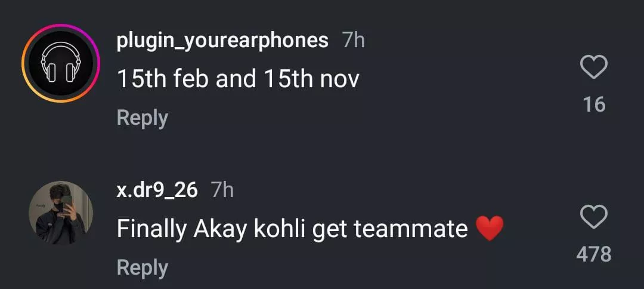
Task: View x.dr9_26's mirror selfie avatar
Action: click(x=61, y=213)
